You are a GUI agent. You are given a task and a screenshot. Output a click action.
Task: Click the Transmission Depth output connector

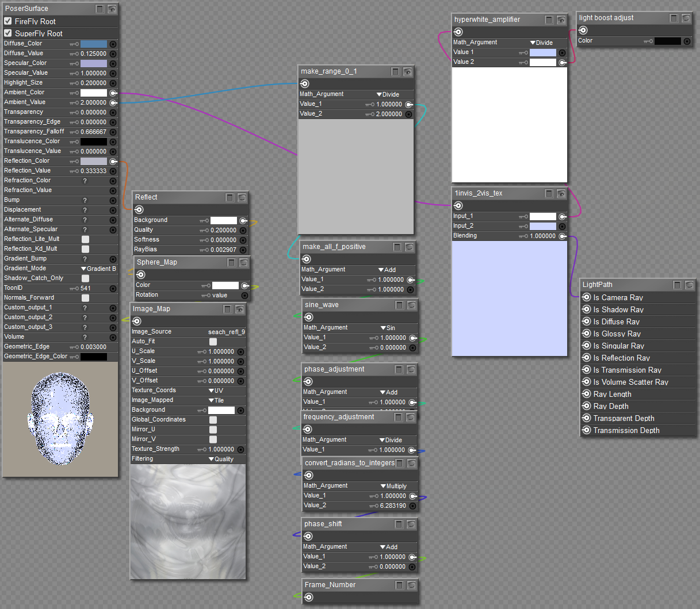coord(587,430)
